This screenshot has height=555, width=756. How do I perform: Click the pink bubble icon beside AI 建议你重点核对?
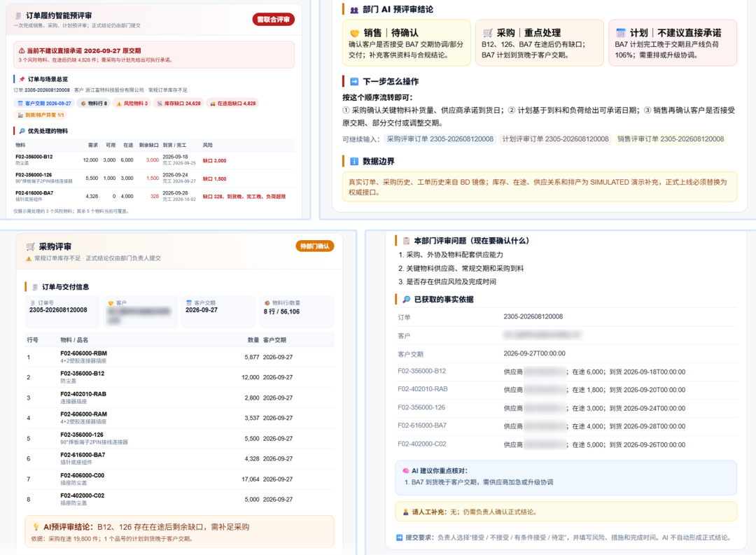coord(405,470)
